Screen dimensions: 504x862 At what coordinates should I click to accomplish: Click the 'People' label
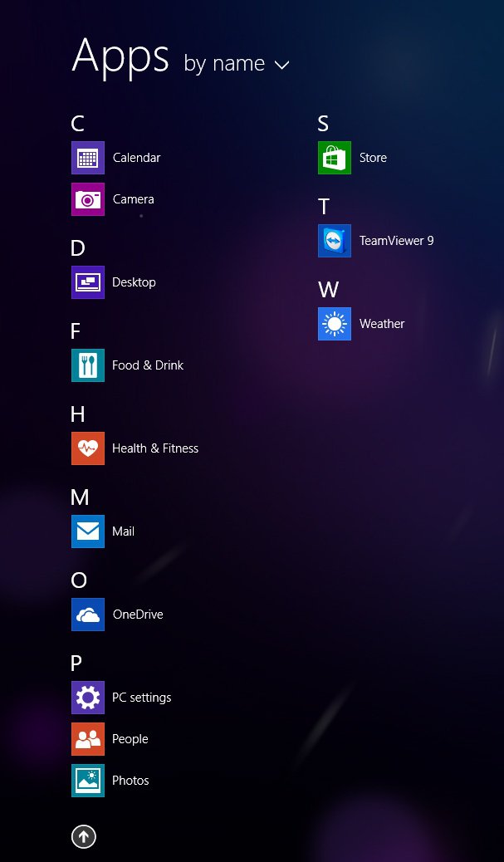pyautogui.click(x=130, y=739)
